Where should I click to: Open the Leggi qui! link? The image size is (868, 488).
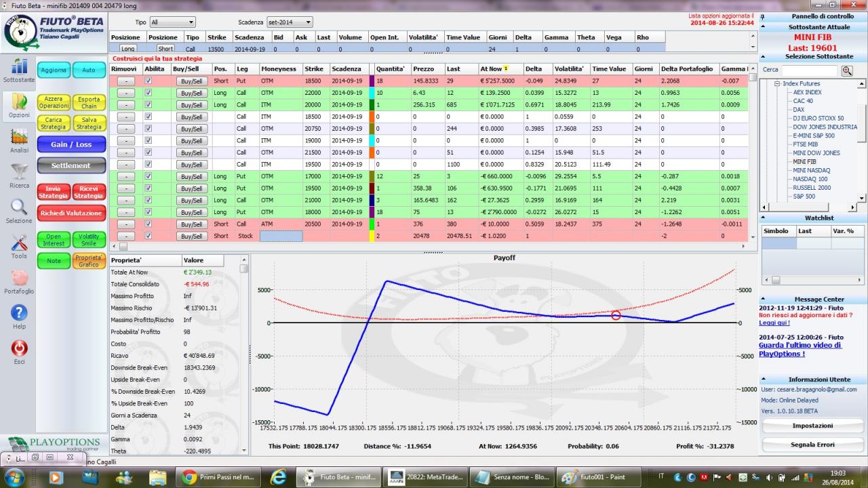774,323
